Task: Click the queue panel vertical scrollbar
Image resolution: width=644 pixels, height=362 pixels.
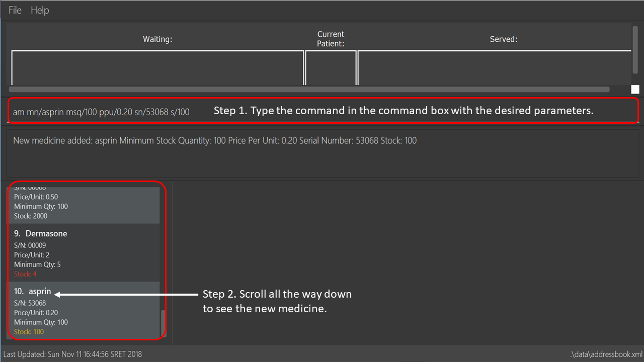Action: [635, 49]
